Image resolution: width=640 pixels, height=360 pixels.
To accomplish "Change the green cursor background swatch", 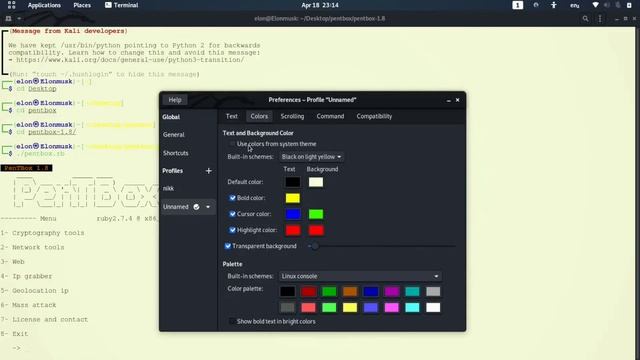I will click(316, 214).
